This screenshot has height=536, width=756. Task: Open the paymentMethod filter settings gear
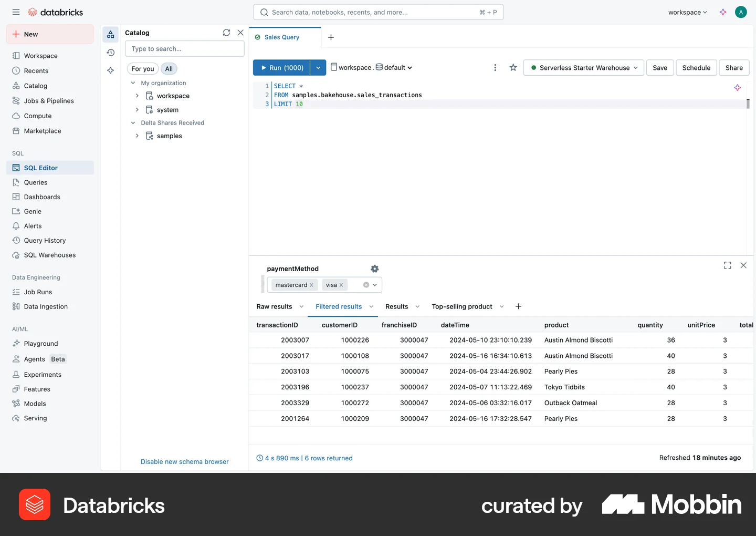pos(374,269)
